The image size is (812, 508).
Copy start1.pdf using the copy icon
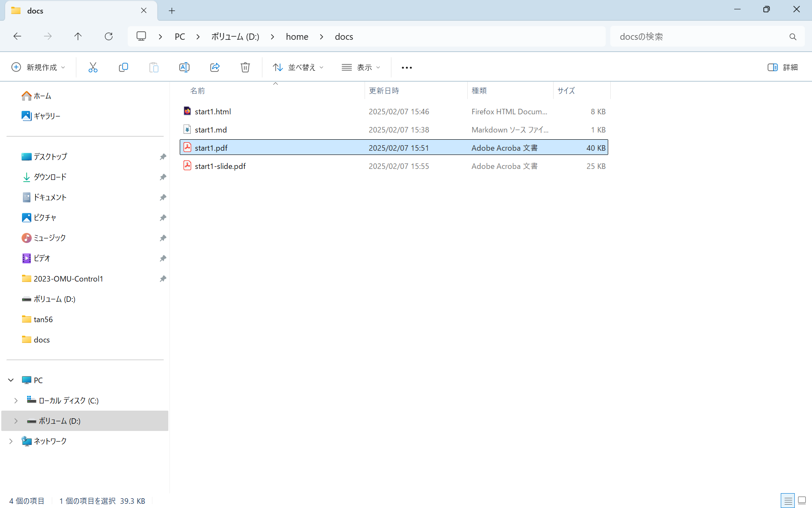click(123, 67)
